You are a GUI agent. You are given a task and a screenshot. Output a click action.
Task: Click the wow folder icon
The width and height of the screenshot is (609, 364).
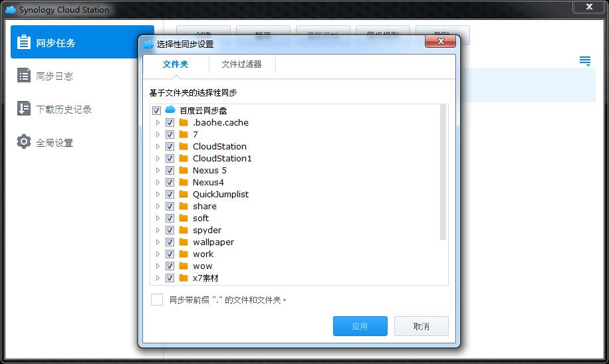(x=183, y=266)
